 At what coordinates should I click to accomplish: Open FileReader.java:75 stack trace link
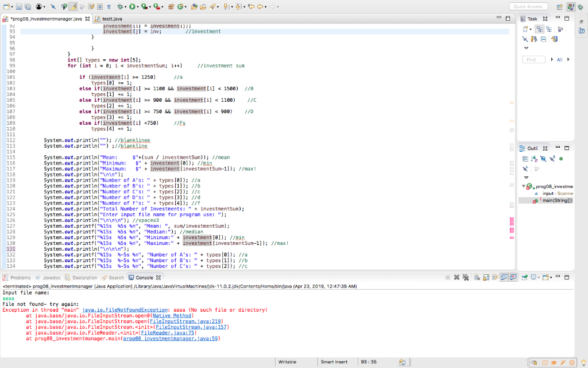pos(168,333)
